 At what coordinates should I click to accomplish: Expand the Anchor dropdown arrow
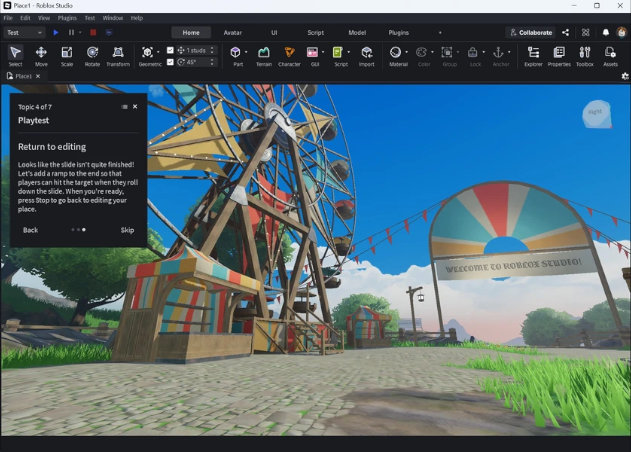[x=509, y=52]
